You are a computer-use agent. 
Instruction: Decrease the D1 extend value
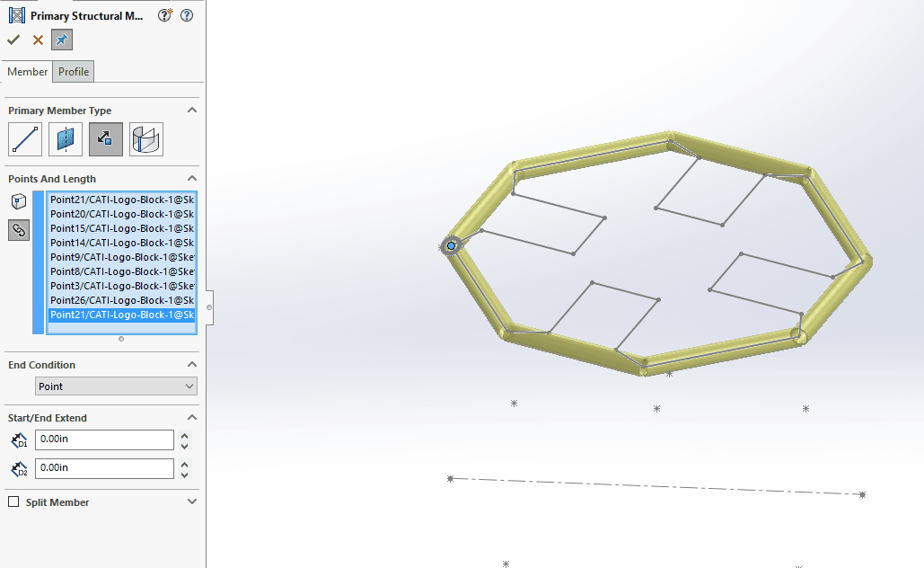[x=184, y=446]
